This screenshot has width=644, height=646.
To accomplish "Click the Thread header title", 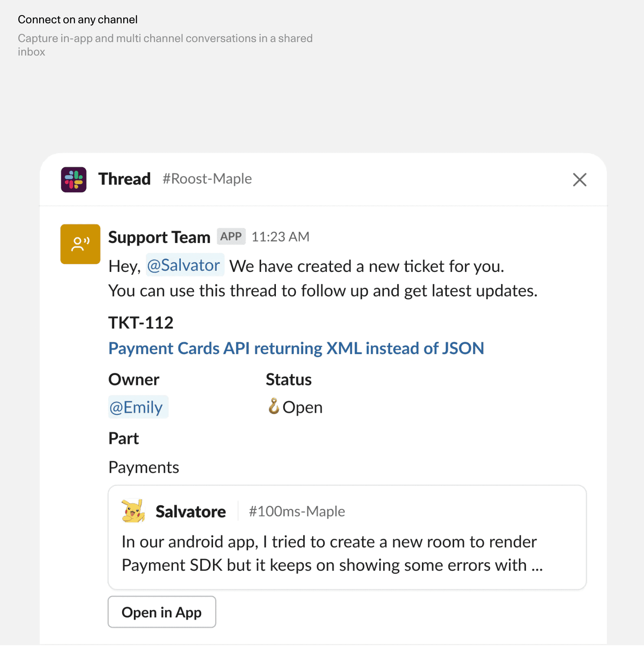I will (x=124, y=179).
